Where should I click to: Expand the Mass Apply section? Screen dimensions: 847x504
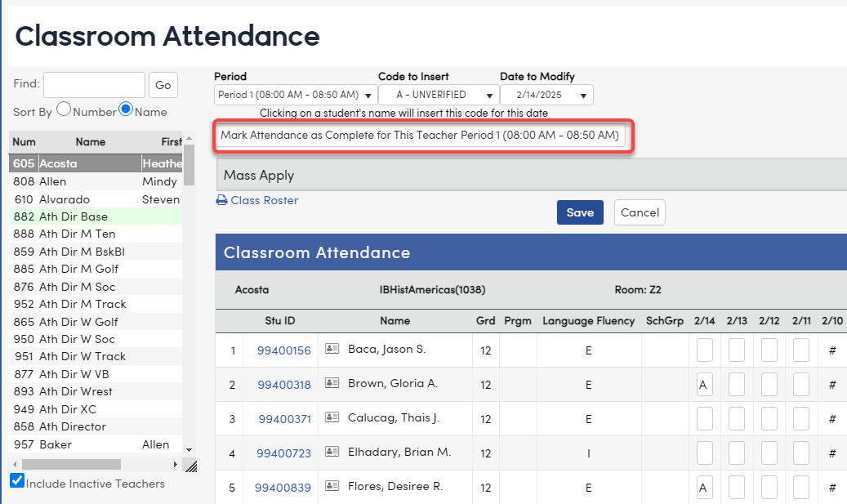pyautogui.click(x=532, y=175)
